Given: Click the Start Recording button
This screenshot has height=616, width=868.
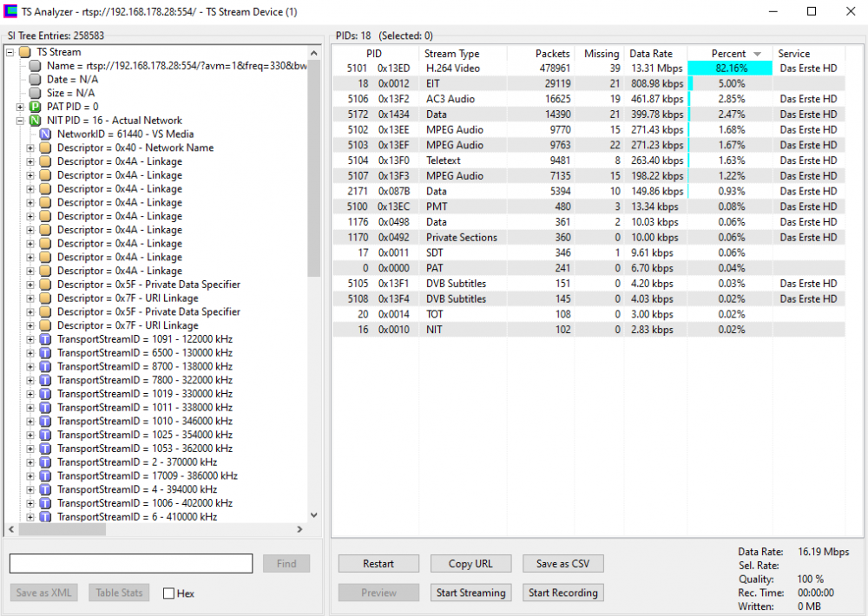Looking at the screenshot, I should [562, 593].
